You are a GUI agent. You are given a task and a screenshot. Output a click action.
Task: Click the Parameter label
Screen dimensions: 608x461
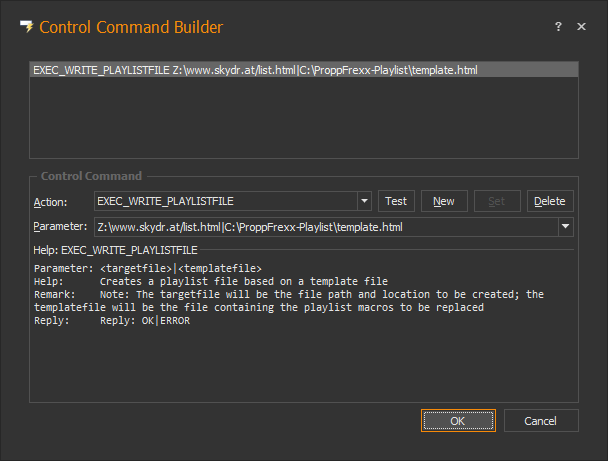(x=60, y=227)
